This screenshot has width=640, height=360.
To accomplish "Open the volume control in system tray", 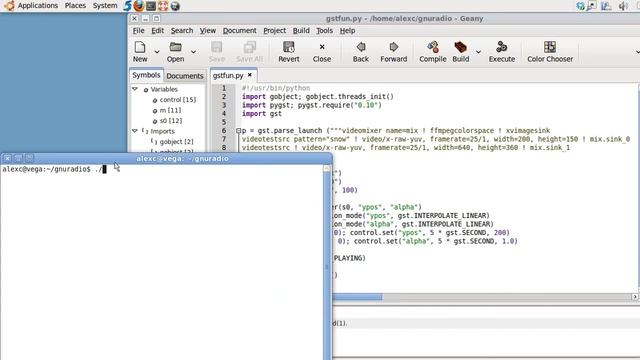I will point(623,6).
